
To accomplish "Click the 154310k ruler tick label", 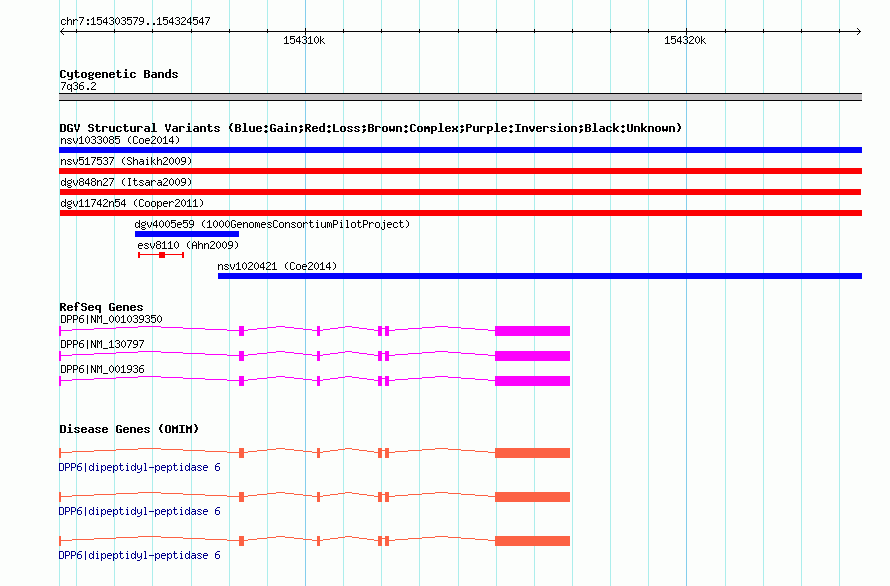I will click(304, 40).
